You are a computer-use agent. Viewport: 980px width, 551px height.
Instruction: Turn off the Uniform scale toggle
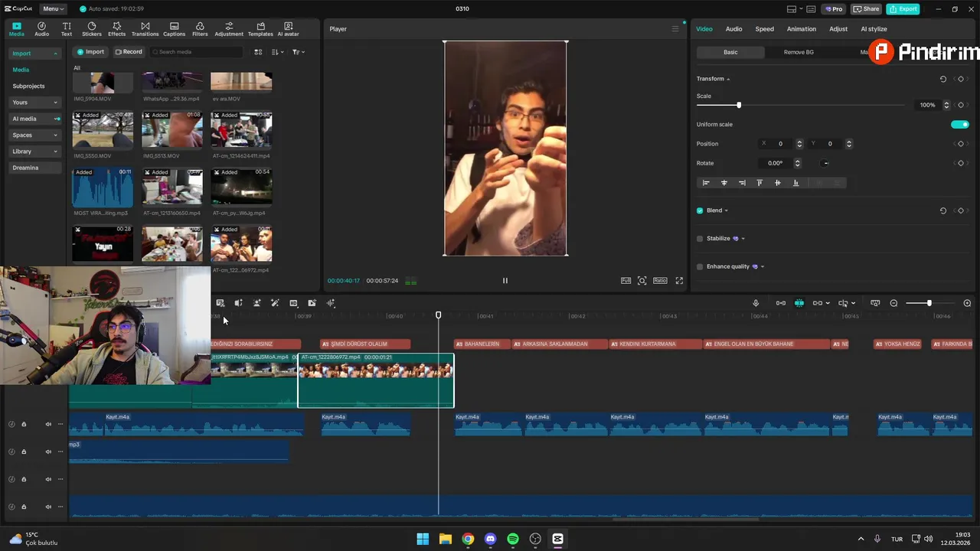[960, 124]
